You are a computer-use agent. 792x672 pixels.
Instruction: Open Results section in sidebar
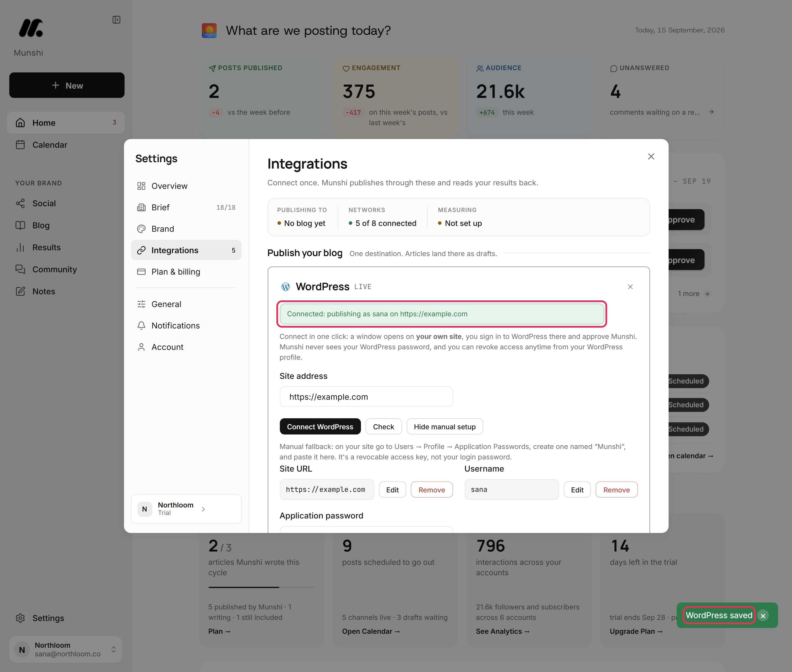(65, 247)
